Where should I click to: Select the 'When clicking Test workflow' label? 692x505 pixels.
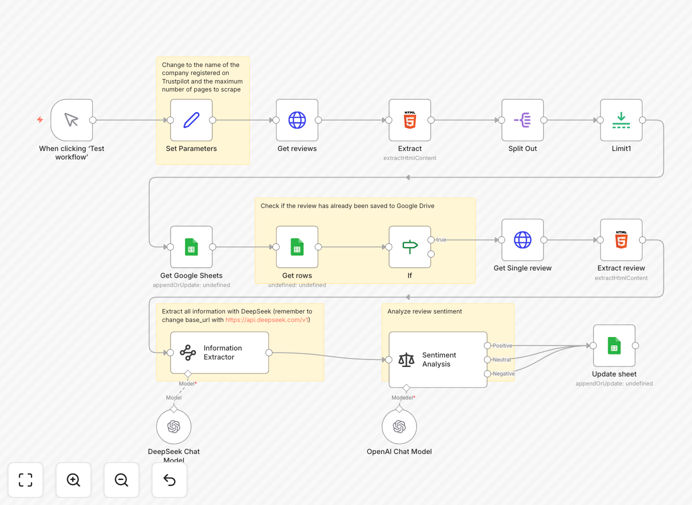click(71, 153)
